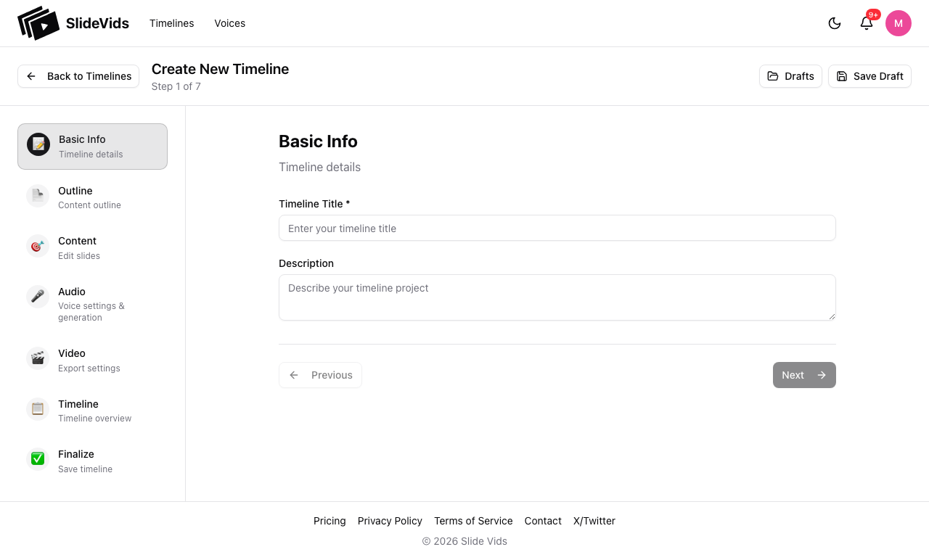The height and width of the screenshot is (560, 929).
Task: Open the Drafts folder
Action: [x=790, y=76]
